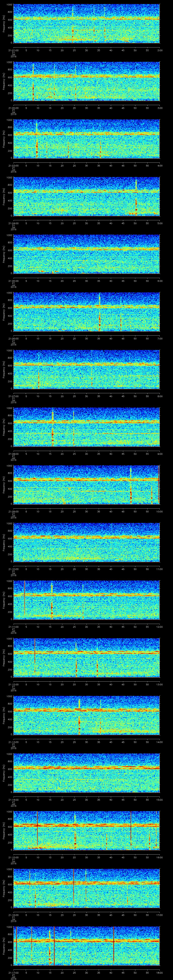The image size is (173, 980).
Task: Click the 2:00 end-of-axis time label
Action: pyautogui.click(x=160, y=50)
